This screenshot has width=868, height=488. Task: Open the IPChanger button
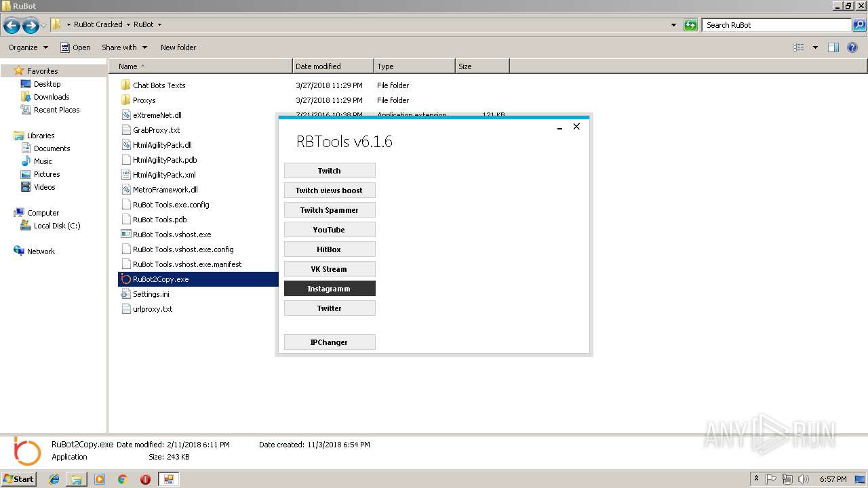[330, 342]
